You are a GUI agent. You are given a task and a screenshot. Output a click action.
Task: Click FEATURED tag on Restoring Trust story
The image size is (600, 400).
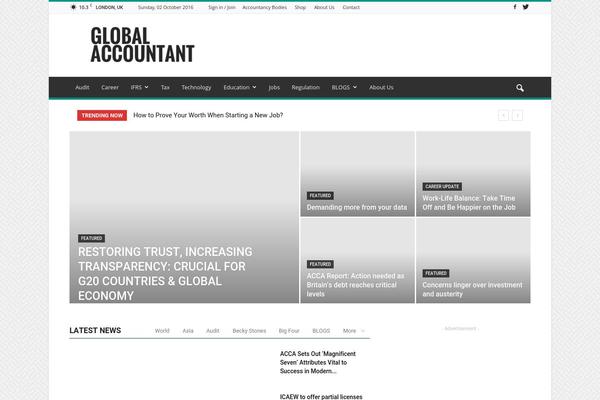91,238
